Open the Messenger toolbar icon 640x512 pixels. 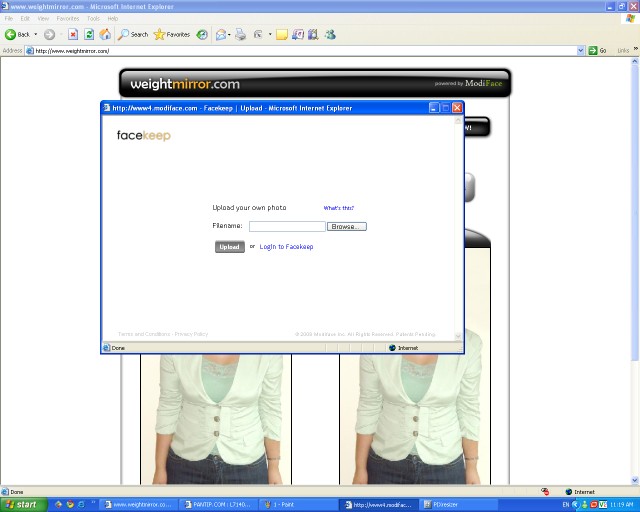point(330,35)
